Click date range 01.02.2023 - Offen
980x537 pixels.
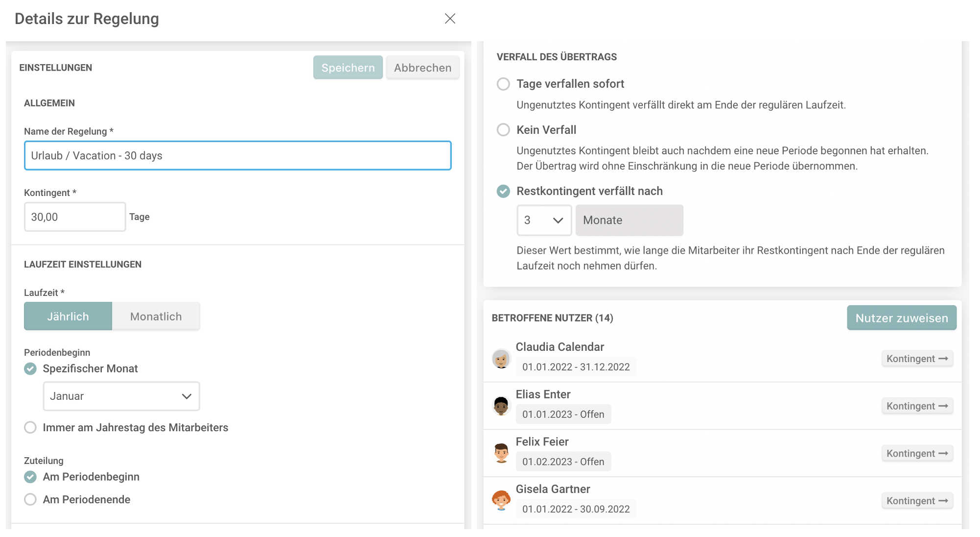563,462
